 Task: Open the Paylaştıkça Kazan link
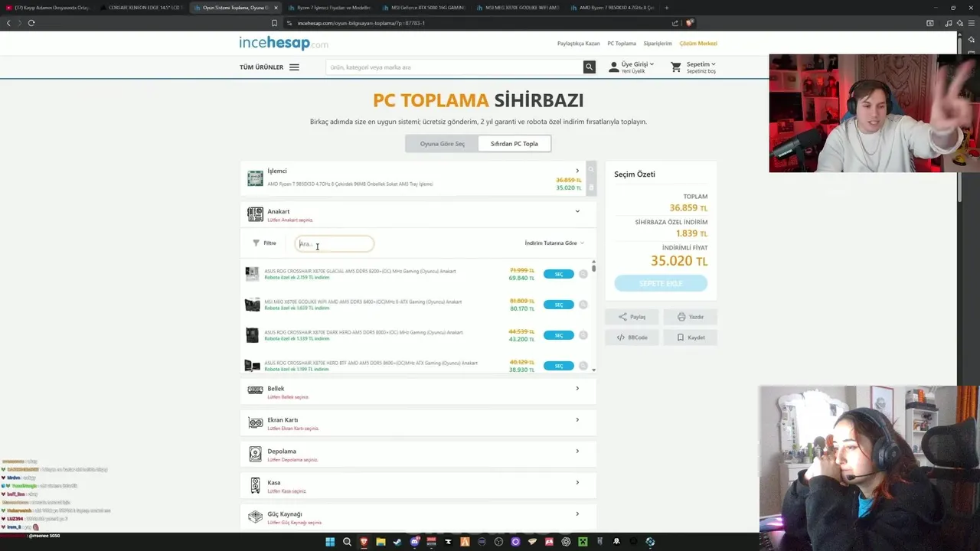[578, 44]
